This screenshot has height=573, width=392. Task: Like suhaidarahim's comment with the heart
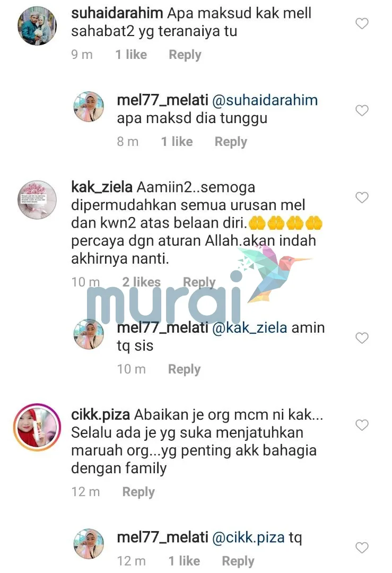(x=362, y=24)
